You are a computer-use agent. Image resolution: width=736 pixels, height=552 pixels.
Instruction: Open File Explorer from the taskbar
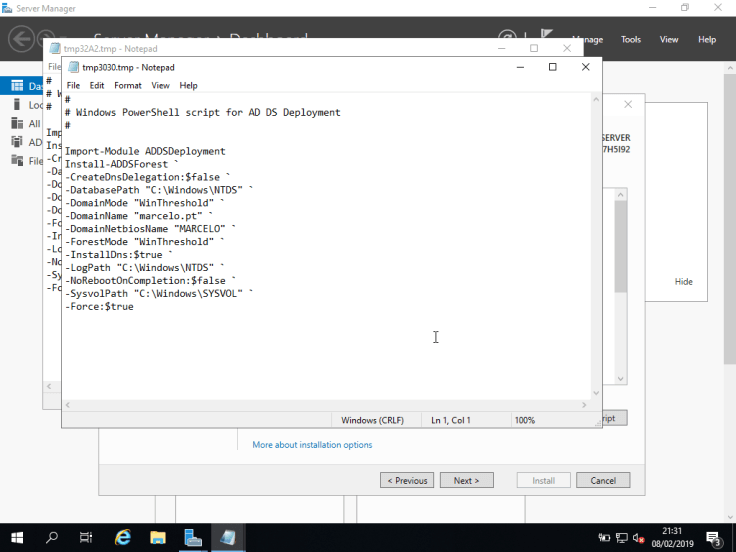pyautogui.click(x=158, y=538)
